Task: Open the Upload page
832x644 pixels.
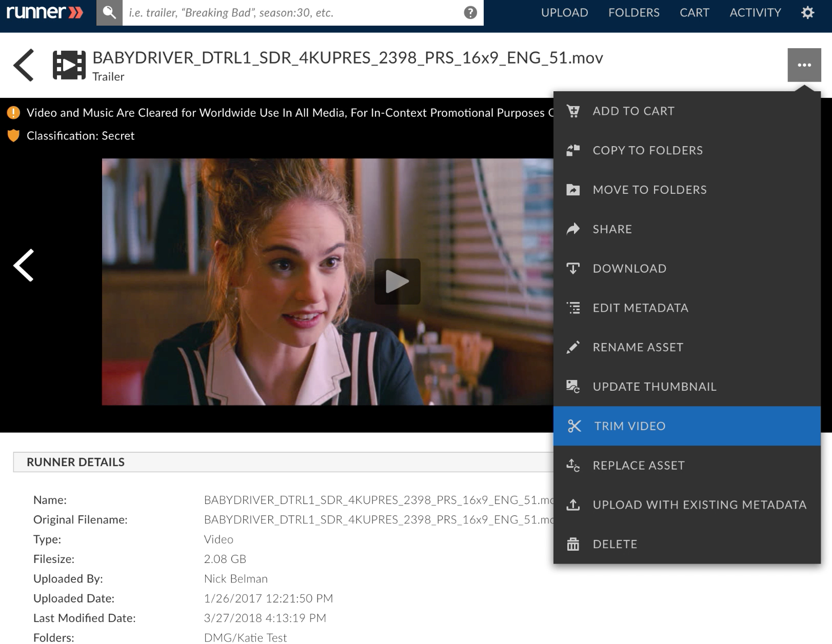Action: click(x=564, y=13)
